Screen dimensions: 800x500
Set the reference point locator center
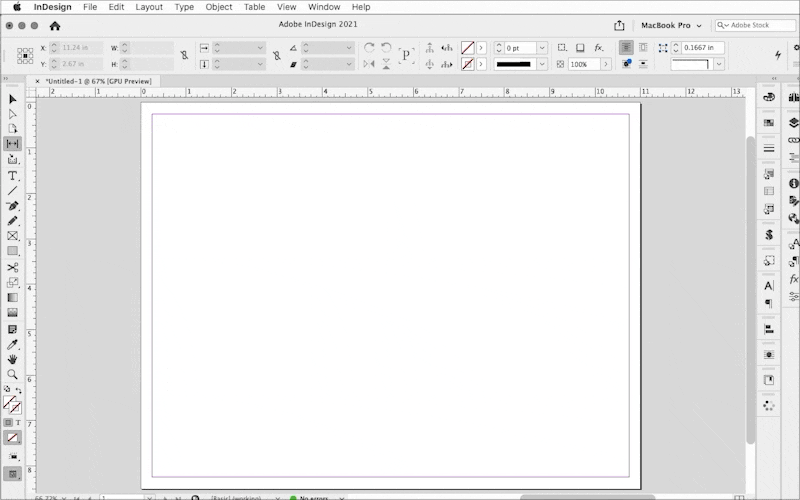25,56
